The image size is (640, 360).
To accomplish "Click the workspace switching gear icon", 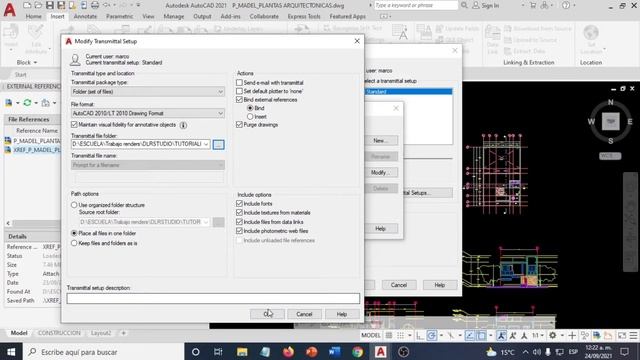I will [x=553, y=336].
